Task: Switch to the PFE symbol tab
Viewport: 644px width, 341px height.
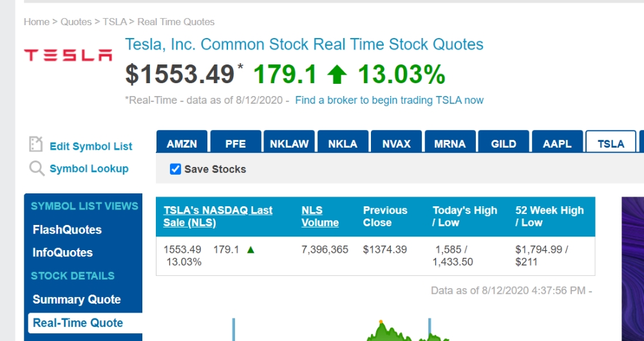Action: [x=236, y=142]
